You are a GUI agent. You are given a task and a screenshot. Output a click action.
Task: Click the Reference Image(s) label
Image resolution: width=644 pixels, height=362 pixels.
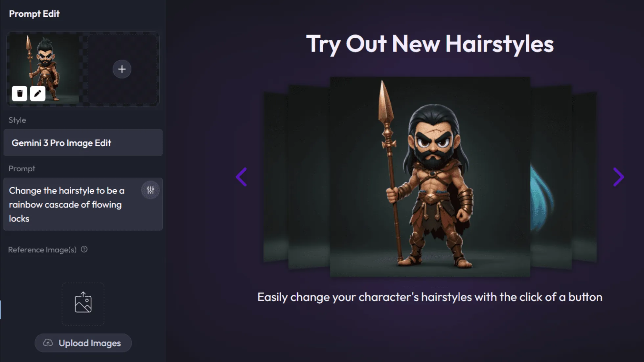42,250
